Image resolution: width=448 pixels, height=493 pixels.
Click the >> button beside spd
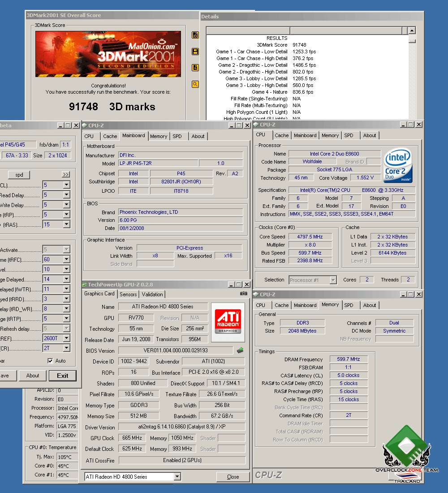pos(66,174)
